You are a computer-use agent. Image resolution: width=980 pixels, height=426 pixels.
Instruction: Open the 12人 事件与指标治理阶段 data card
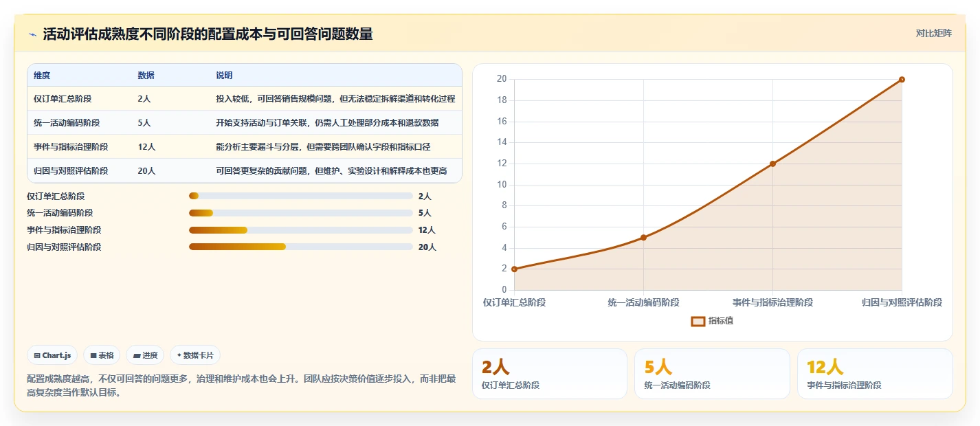click(875, 374)
